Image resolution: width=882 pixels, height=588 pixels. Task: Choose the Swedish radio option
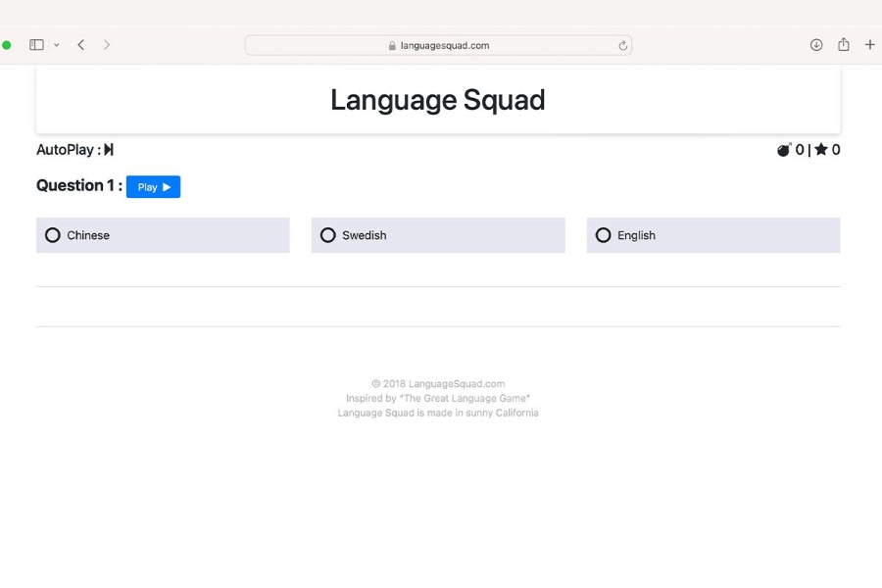click(x=328, y=235)
